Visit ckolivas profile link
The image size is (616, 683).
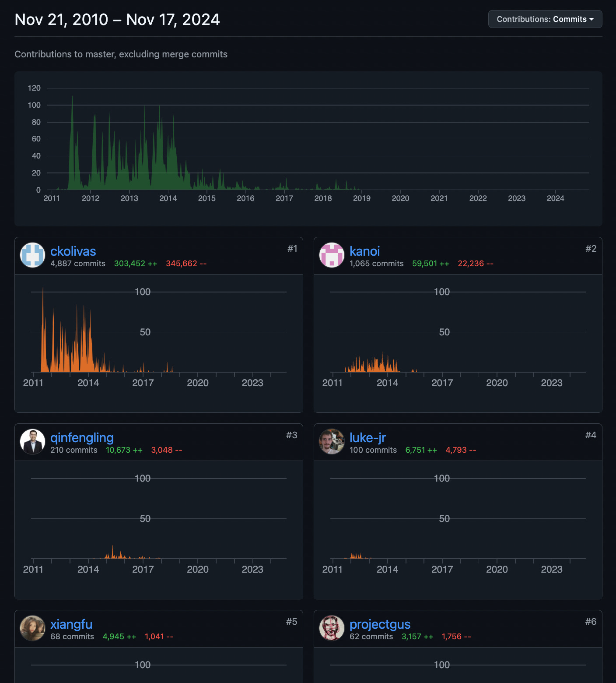click(x=73, y=251)
